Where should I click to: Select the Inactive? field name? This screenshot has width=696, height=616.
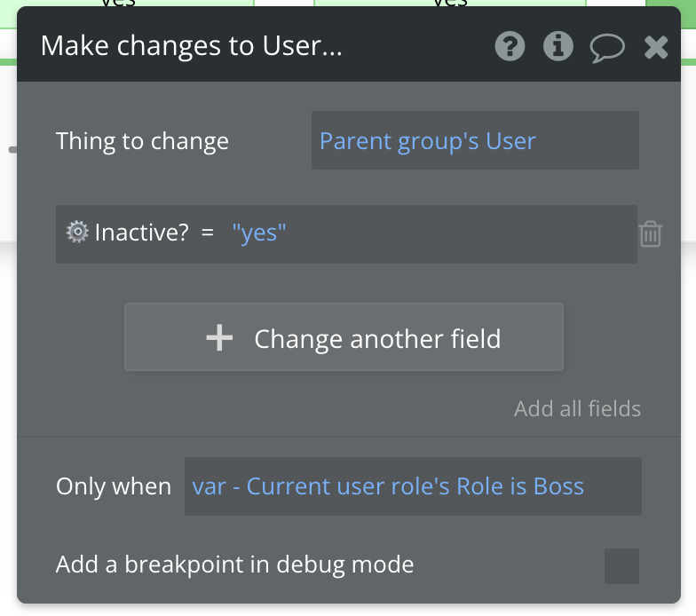(142, 233)
